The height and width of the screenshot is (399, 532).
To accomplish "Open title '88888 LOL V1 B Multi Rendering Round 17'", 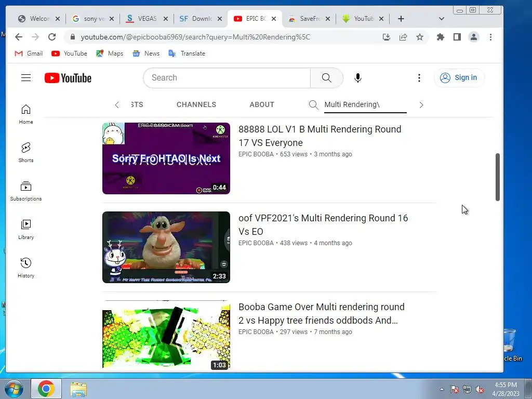I will (x=320, y=136).
